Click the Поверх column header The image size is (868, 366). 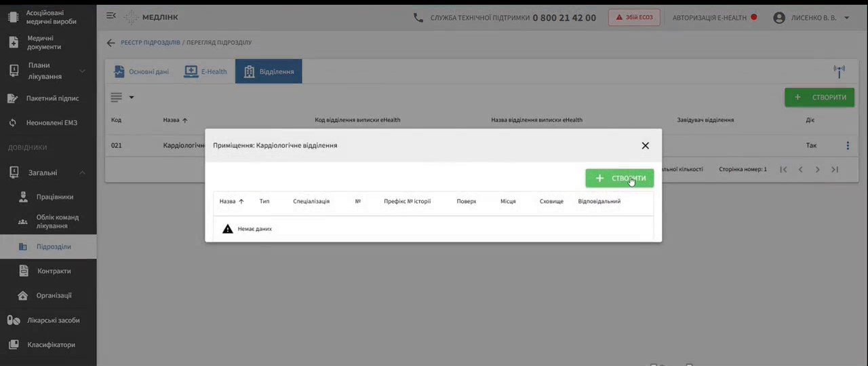coord(467,201)
